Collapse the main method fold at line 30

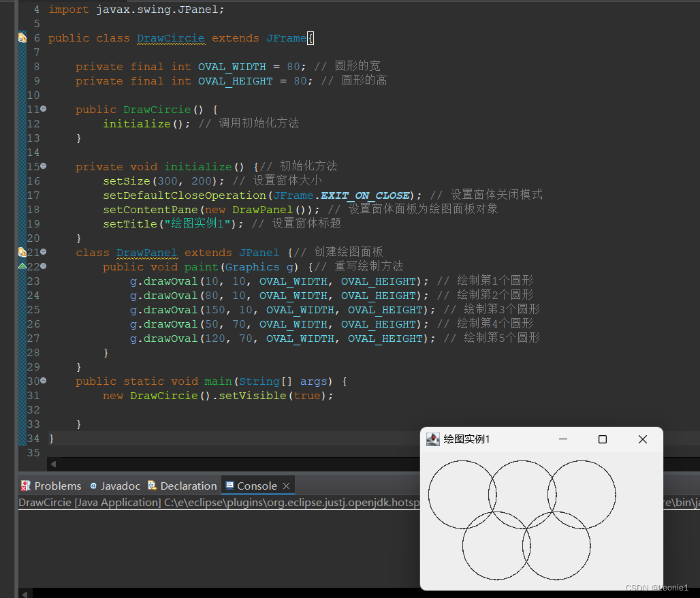pos(44,381)
